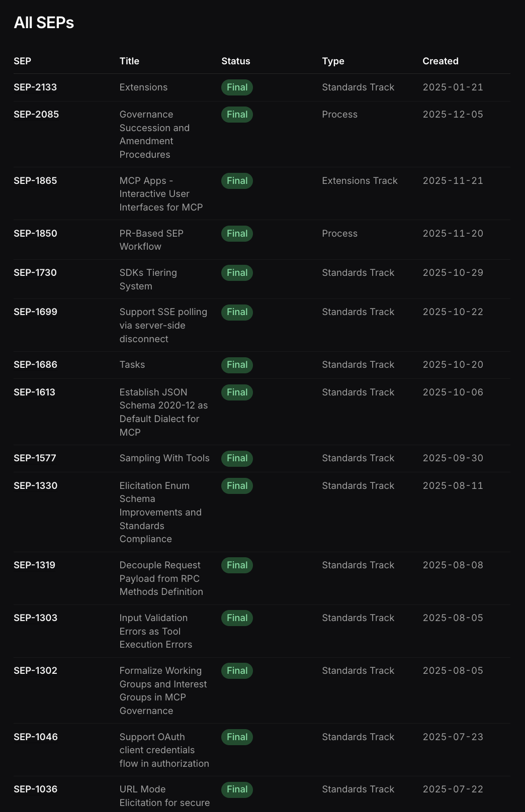Click the SEP-1319 identifier
This screenshot has height=812, width=525.
click(x=34, y=565)
